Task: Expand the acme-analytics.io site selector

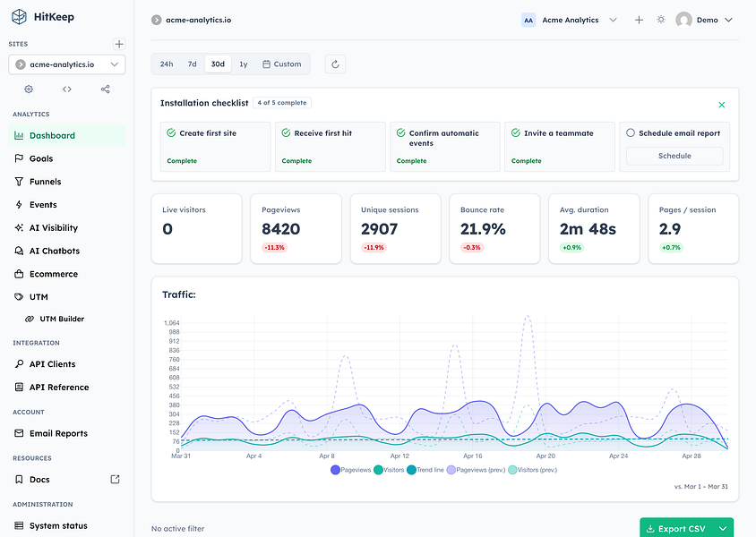Action: [67, 64]
